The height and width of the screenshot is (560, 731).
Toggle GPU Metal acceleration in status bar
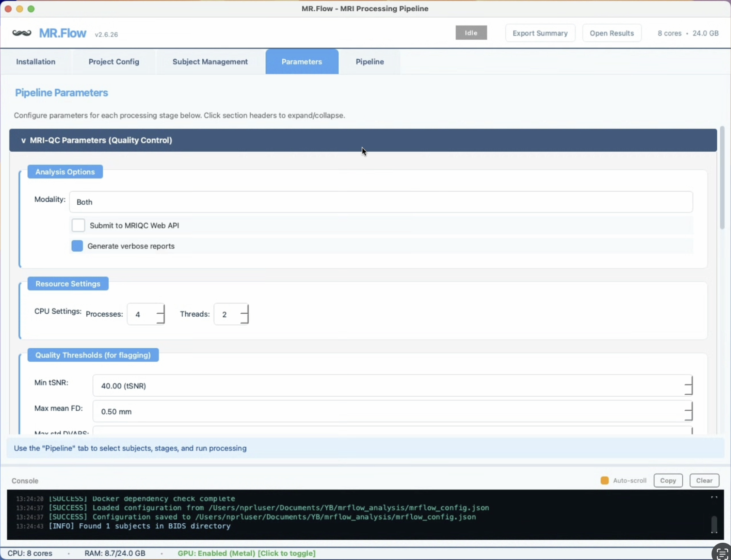(x=246, y=553)
